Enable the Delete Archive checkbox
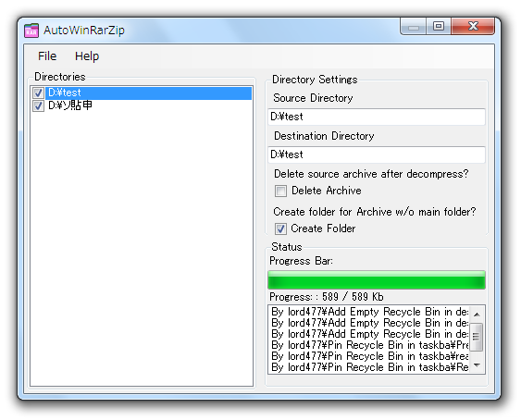This screenshot has width=521, height=420. coord(280,191)
